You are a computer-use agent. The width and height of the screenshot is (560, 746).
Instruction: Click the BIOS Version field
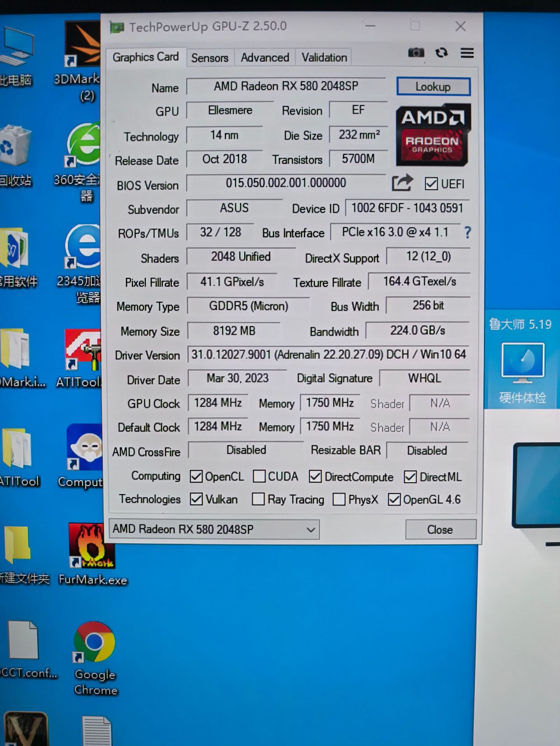click(286, 183)
